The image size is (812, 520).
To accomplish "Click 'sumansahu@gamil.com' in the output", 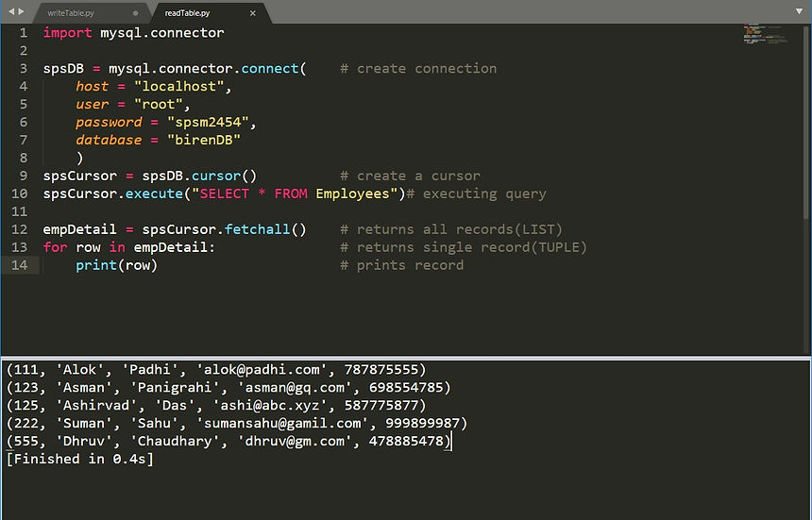I will click(282, 423).
